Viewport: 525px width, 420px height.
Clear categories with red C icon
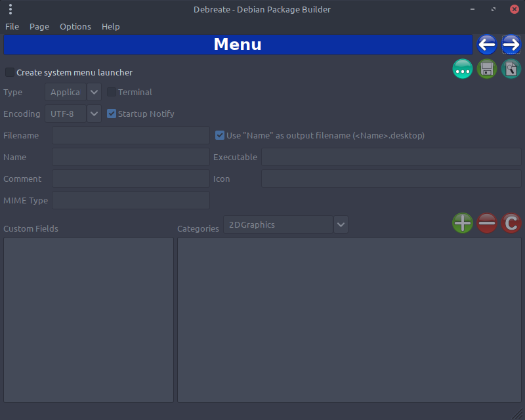pos(511,223)
